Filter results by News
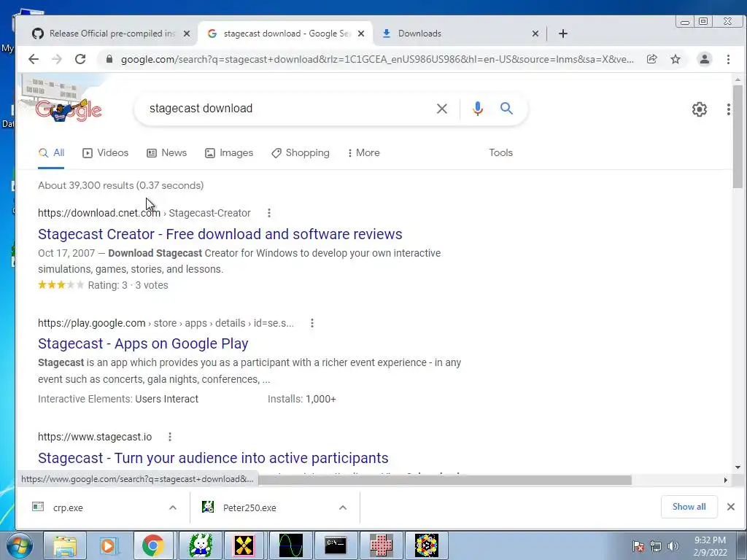The width and height of the screenshot is (747, 560). tap(166, 153)
